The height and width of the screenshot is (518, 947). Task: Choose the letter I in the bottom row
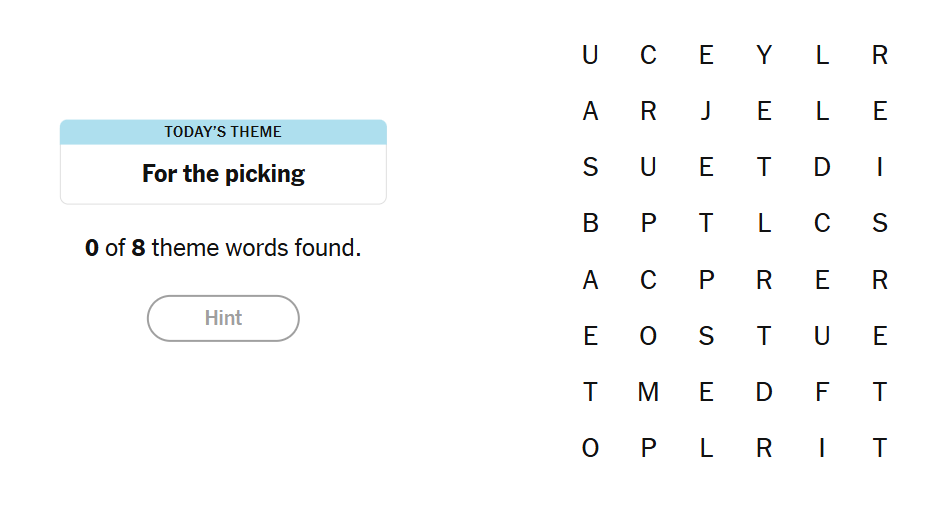click(x=822, y=449)
